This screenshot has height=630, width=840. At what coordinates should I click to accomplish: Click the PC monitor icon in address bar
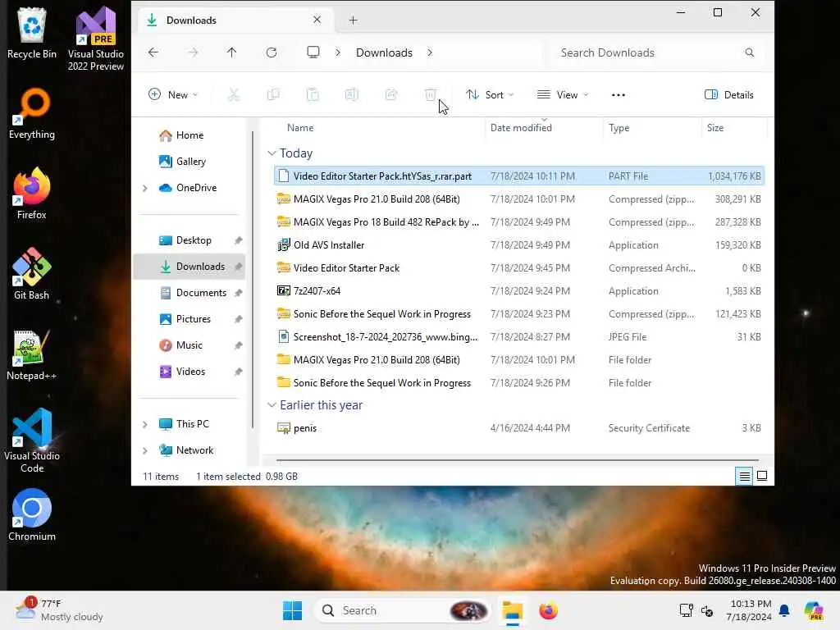coord(313,52)
